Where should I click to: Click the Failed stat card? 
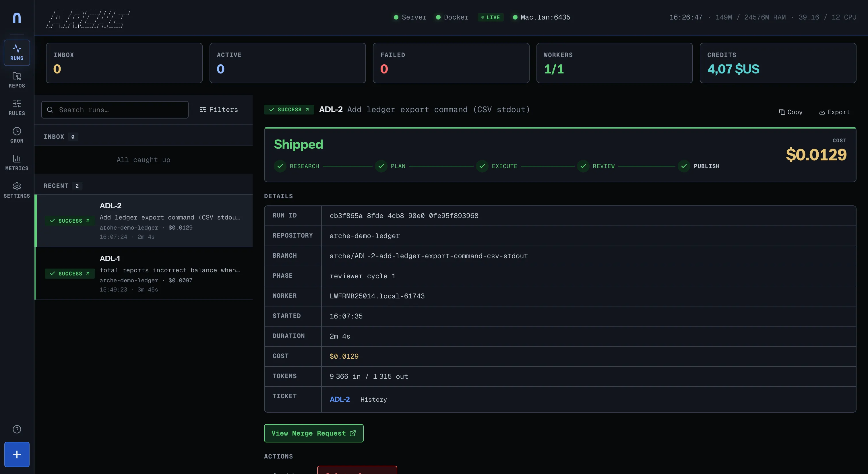[451, 63]
